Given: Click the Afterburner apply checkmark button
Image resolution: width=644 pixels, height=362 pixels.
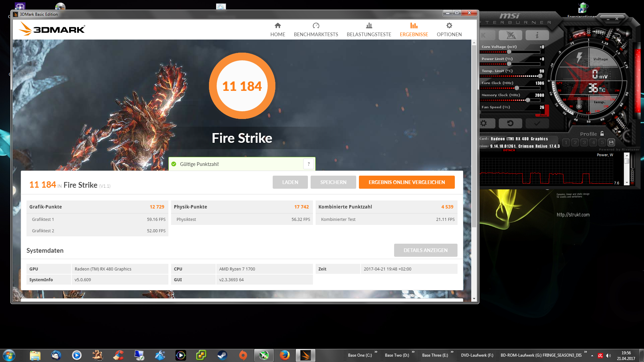Looking at the screenshot, I should pyautogui.click(x=537, y=123).
